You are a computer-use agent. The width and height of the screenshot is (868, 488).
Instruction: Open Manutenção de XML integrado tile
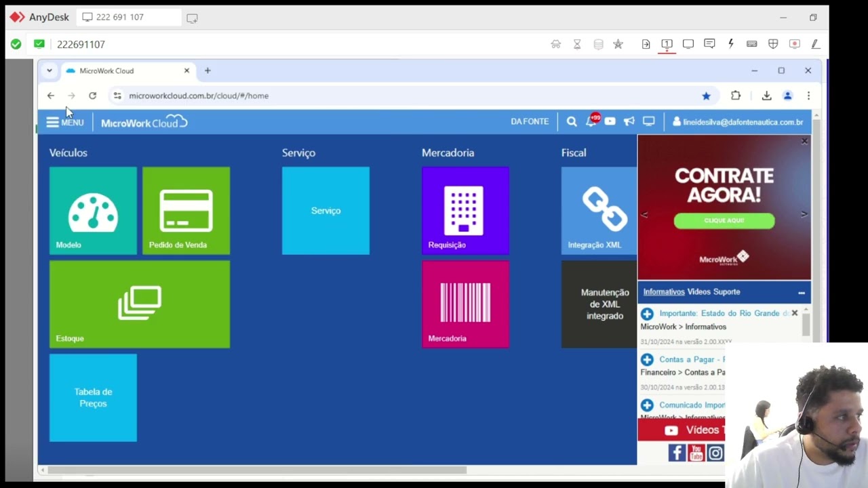[x=599, y=304]
